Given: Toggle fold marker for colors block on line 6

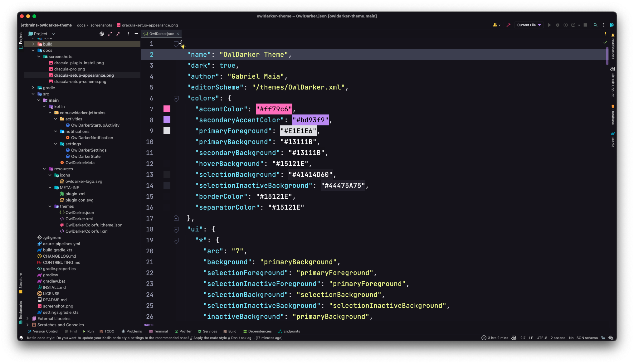Looking at the screenshot, I should click(176, 98).
